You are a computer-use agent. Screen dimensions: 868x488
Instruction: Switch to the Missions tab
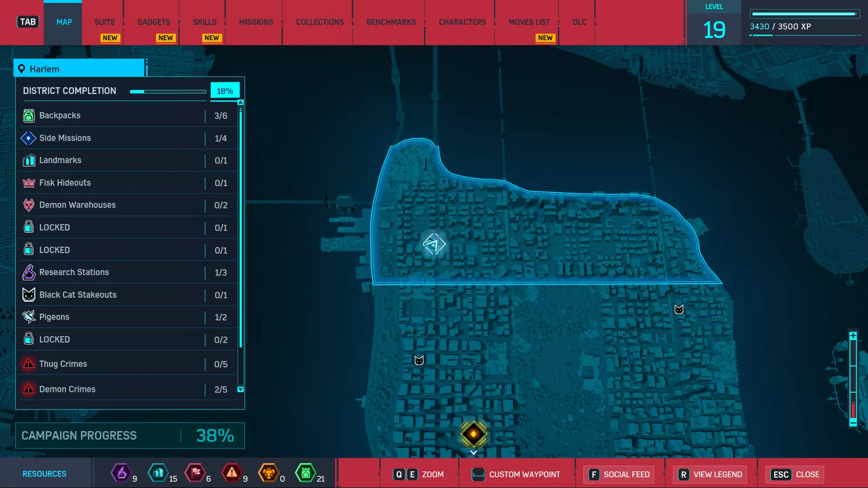tap(256, 22)
